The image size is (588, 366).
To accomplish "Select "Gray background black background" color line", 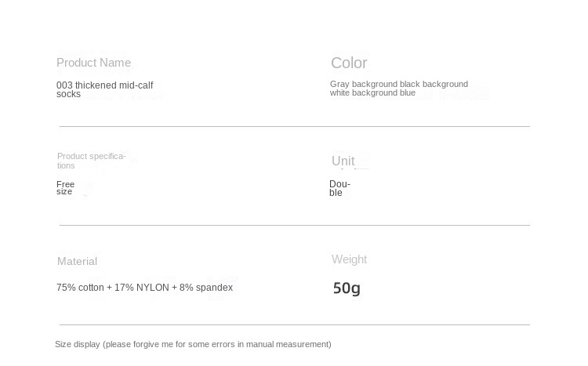I will (398, 84).
